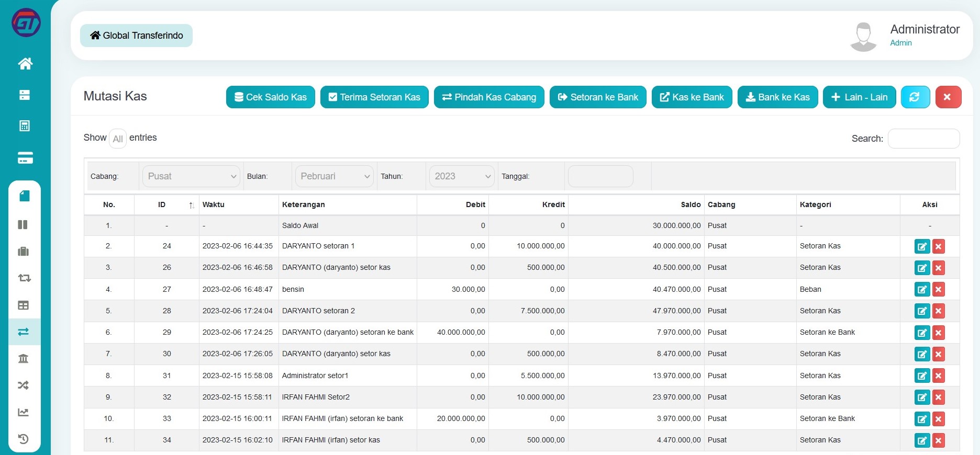Select the debit value 40.000.000,00
980x455 pixels.
461,332
